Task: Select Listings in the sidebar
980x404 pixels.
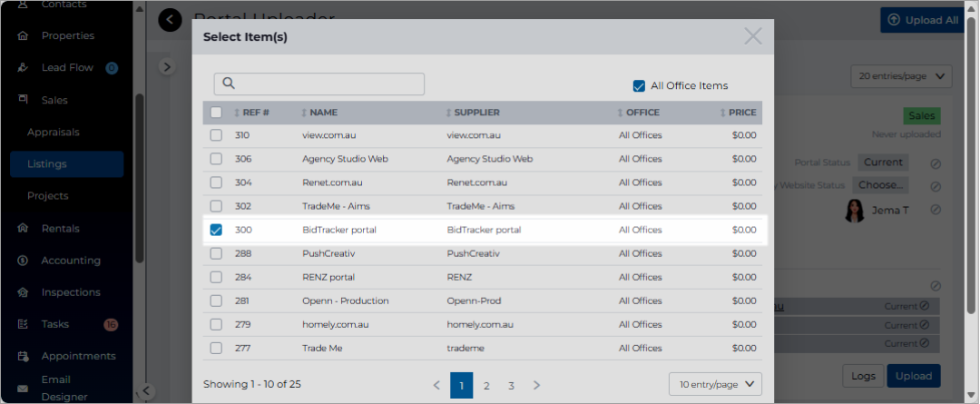Action: [x=67, y=163]
